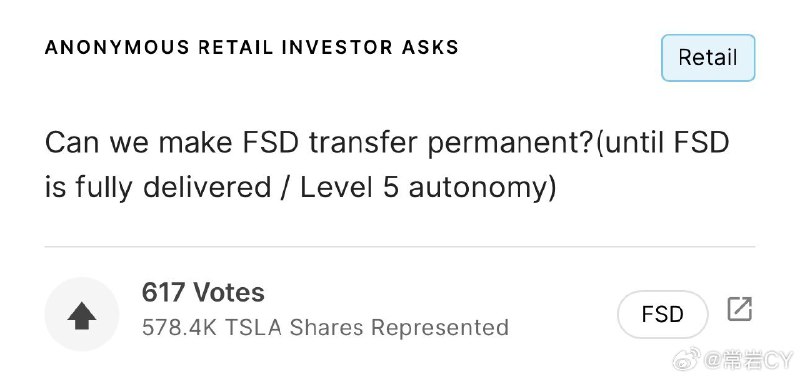This screenshot has height=379, width=800.
Task: Click the gray circle around the upvote arrow
Action: [x=82, y=314]
